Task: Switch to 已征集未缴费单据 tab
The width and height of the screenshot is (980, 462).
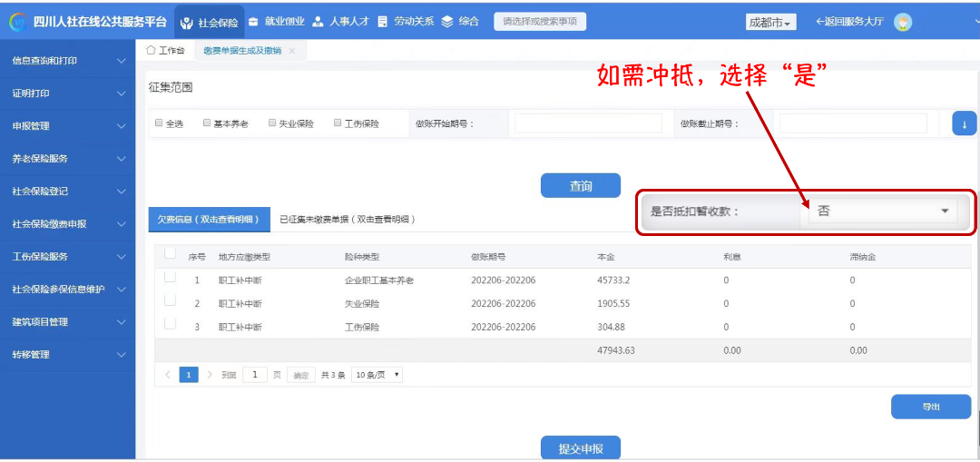Action: 348,220
